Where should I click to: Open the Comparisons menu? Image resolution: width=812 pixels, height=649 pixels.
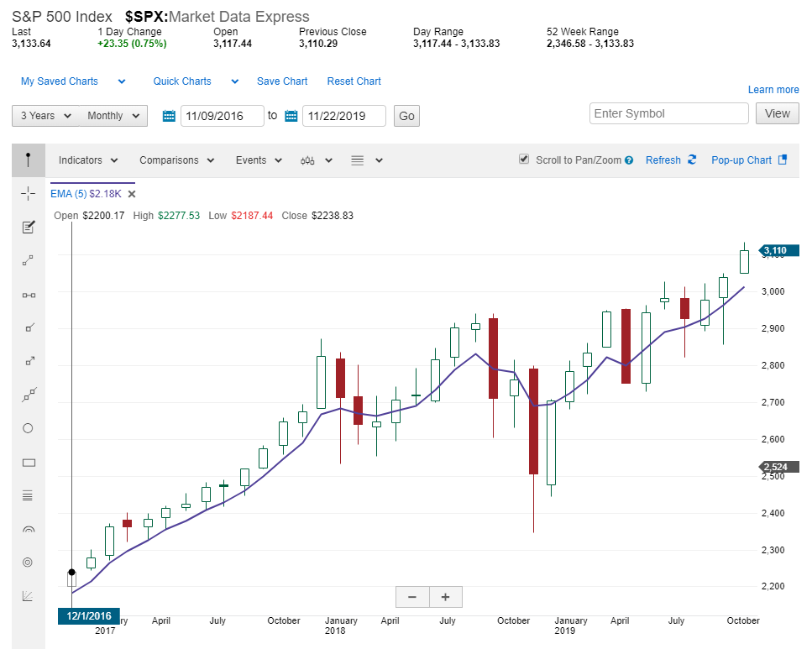176,160
